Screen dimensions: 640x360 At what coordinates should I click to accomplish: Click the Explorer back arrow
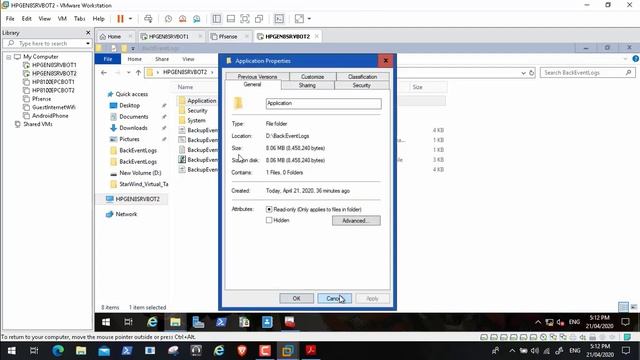104,73
